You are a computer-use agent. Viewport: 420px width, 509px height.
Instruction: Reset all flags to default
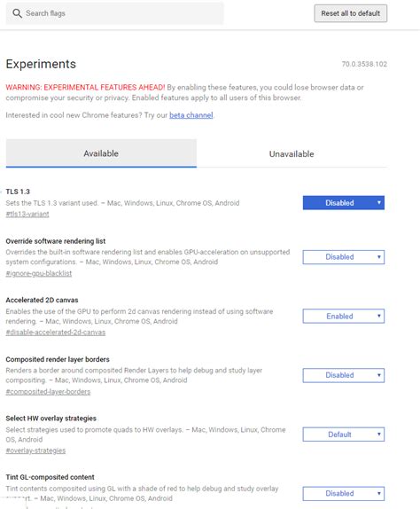click(x=350, y=13)
